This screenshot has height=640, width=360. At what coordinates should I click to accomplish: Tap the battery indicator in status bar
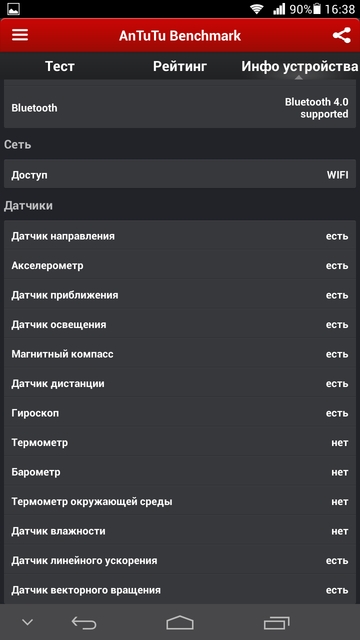[x=317, y=9]
